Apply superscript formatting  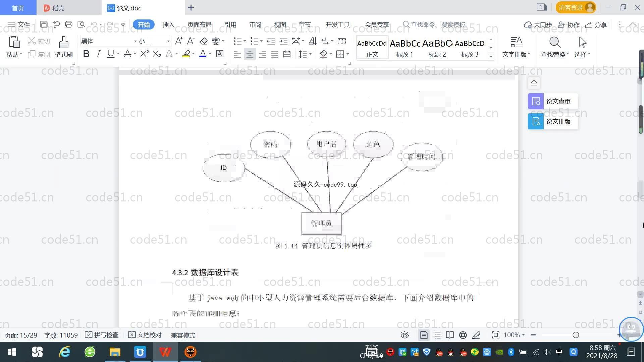tap(144, 54)
